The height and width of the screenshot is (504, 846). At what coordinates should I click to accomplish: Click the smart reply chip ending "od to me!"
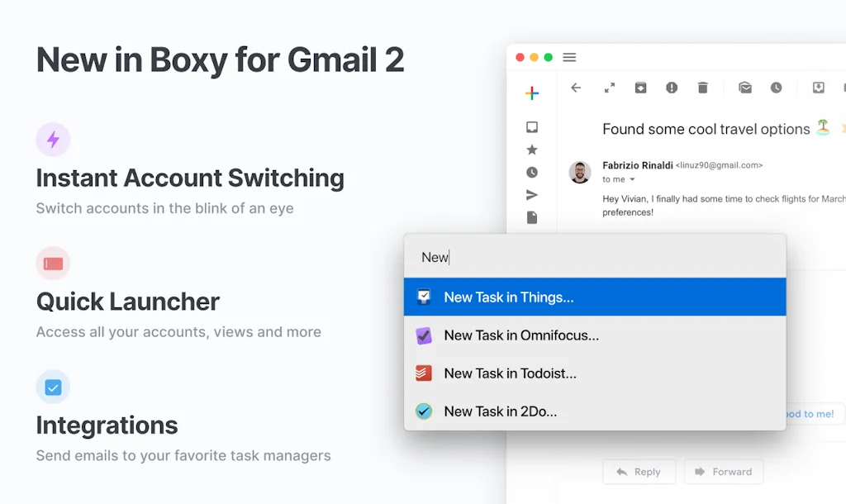pyautogui.click(x=814, y=414)
